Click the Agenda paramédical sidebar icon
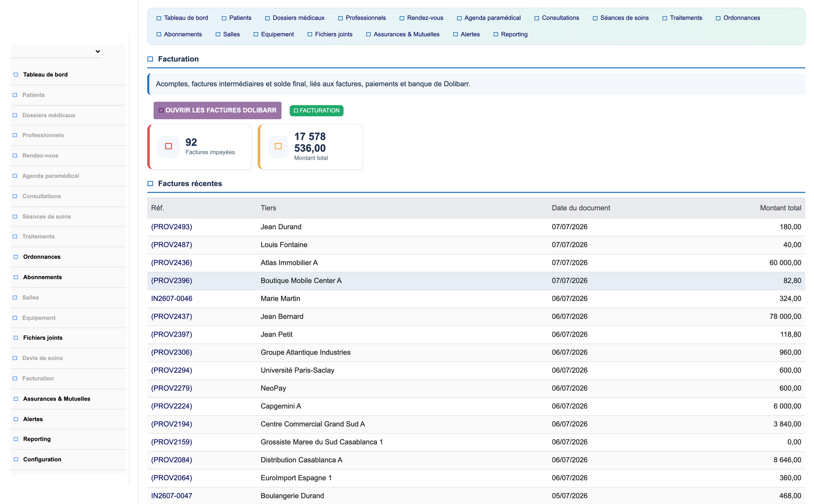This screenshot has height=504, width=814. (15, 176)
